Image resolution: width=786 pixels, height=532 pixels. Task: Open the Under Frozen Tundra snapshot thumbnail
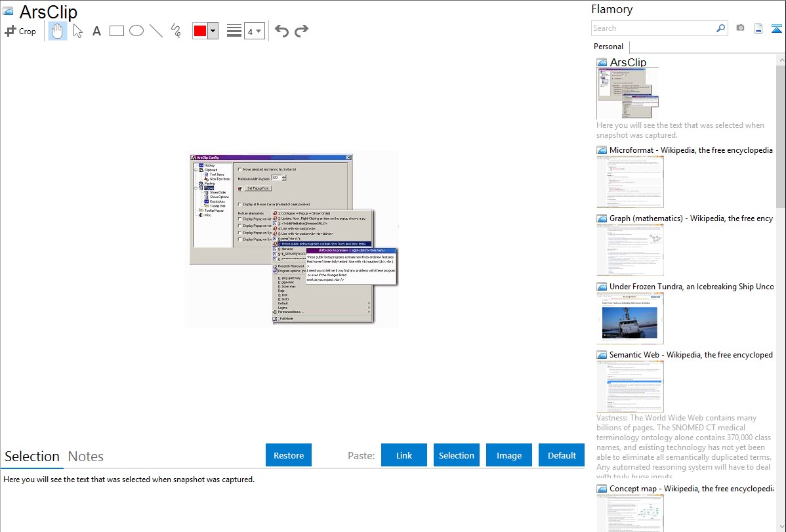point(630,318)
